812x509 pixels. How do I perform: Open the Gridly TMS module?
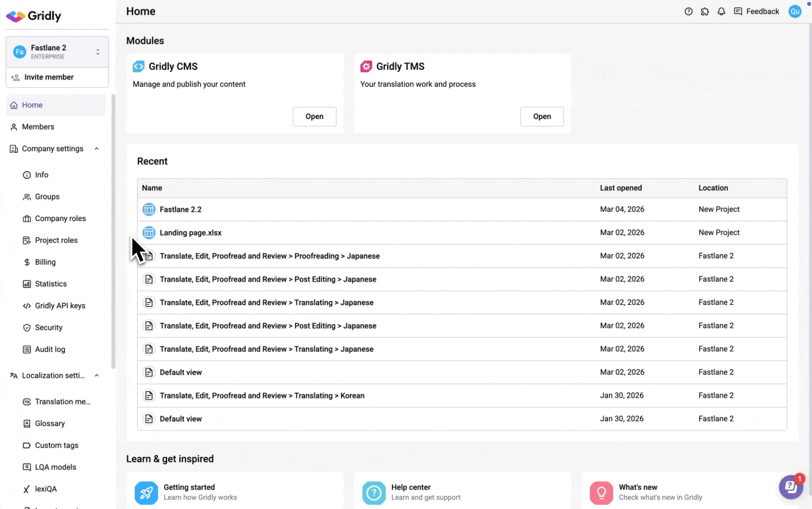pyautogui.click(x=542, y=116)
